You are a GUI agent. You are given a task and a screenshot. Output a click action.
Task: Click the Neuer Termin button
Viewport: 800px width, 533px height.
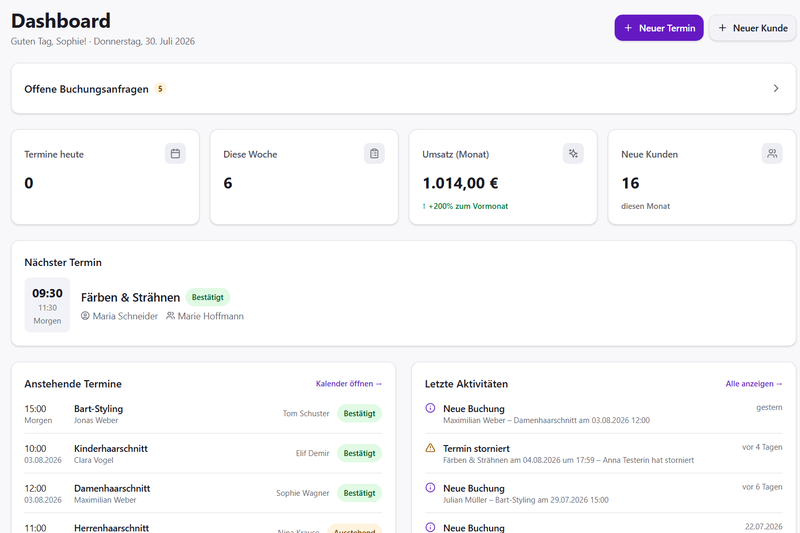tap(659, 28)
